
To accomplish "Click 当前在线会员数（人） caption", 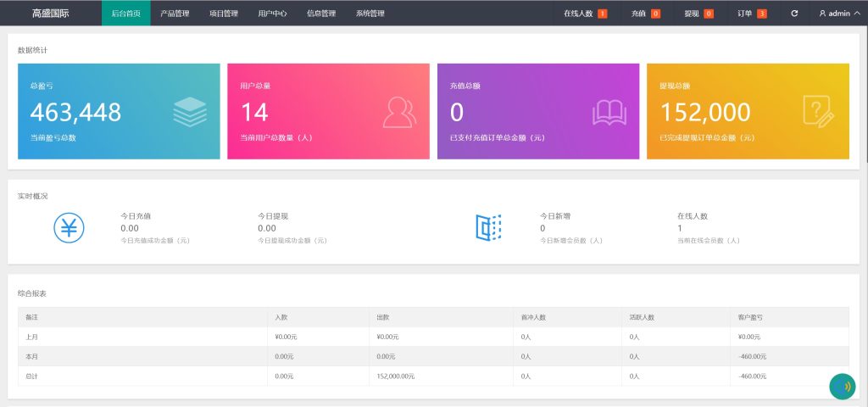I will [x=709, y=241].
